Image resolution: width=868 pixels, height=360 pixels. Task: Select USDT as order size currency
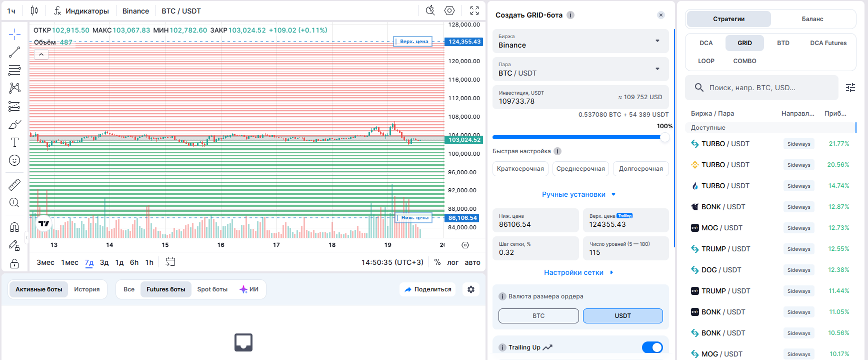point(623,316)
